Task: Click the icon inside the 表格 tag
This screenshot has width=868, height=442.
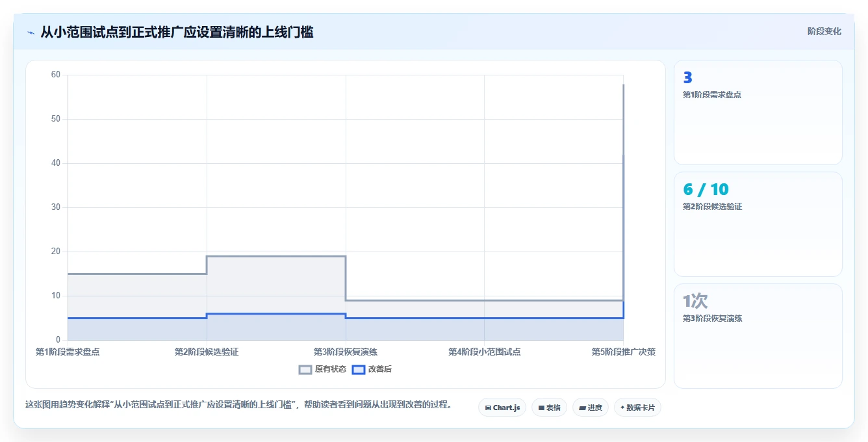Action: pyautogui.click(x=541, y=408)
